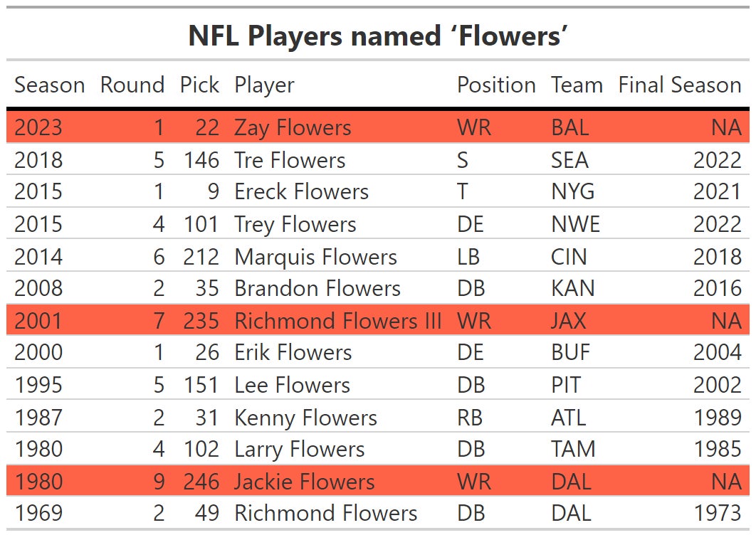Screen dimensions: 756x535
Task: Select Marquis Flowers in the Player column
Action: [315, 257]
